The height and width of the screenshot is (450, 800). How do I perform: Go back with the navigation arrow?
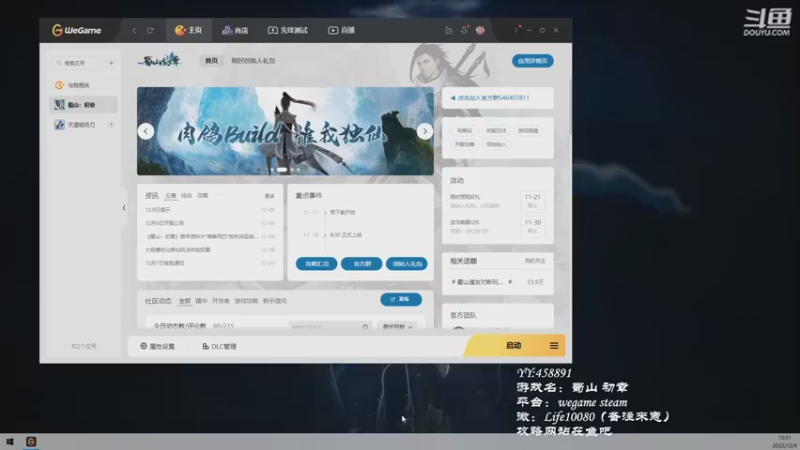134,31
